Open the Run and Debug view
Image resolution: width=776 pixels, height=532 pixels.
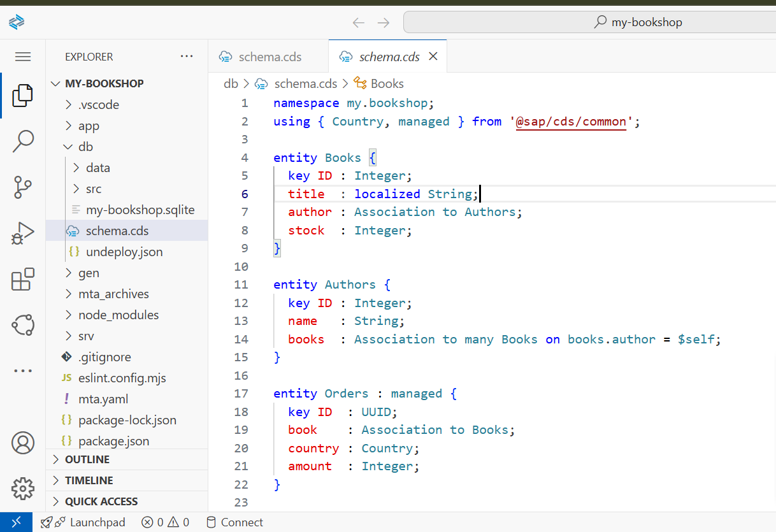pyautogui.click(x=23, y=233)
